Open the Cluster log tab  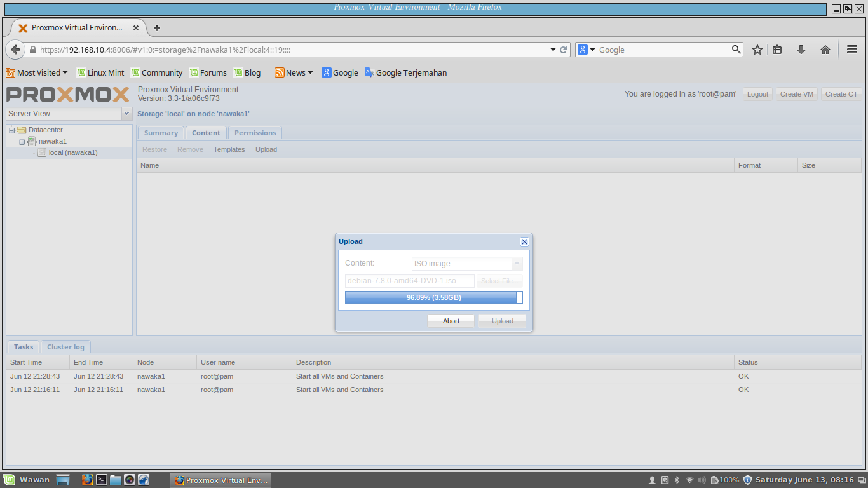(x=65, y=347)
